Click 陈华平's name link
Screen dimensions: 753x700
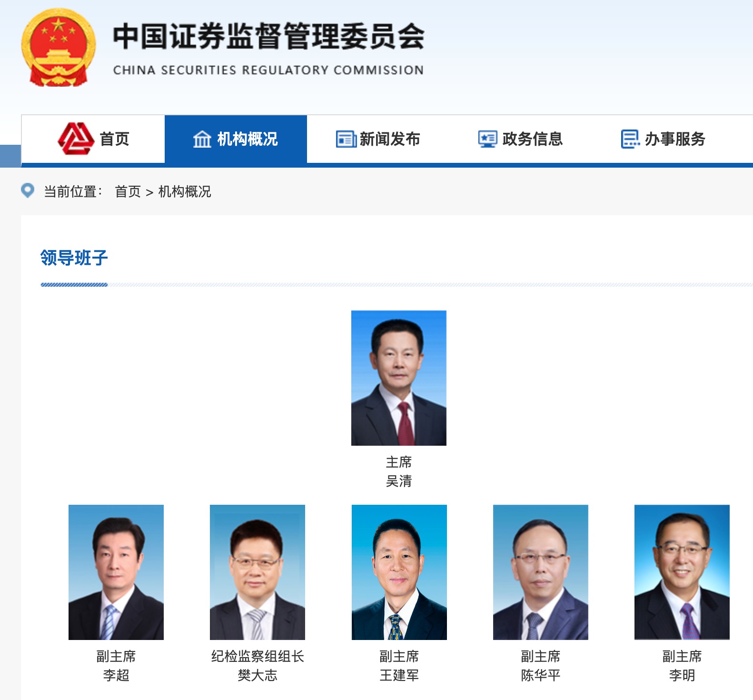541,675
